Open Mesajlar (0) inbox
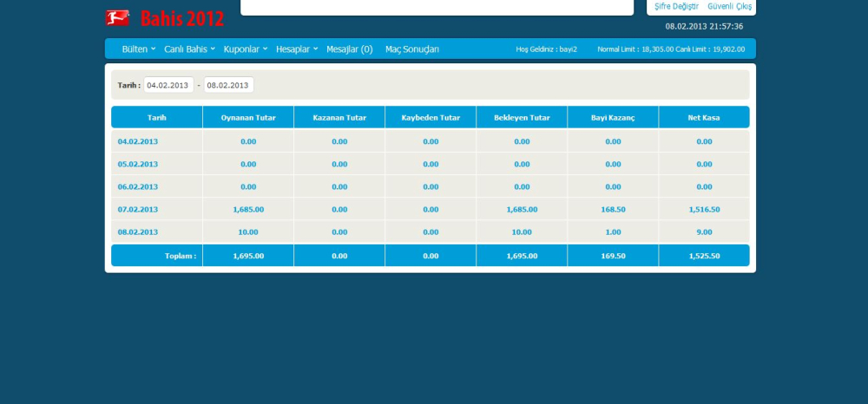Image resolution: width=868 pixels, height=404 pixels. click(349, 49)
